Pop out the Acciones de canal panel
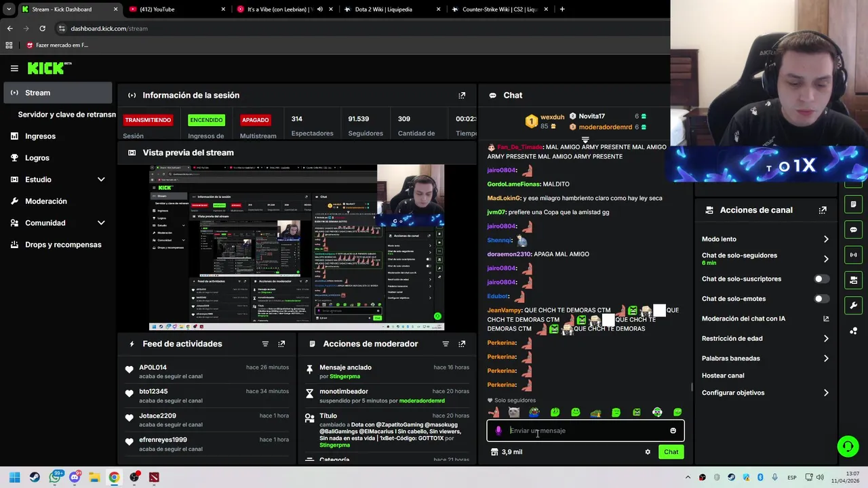 (823, 210)
